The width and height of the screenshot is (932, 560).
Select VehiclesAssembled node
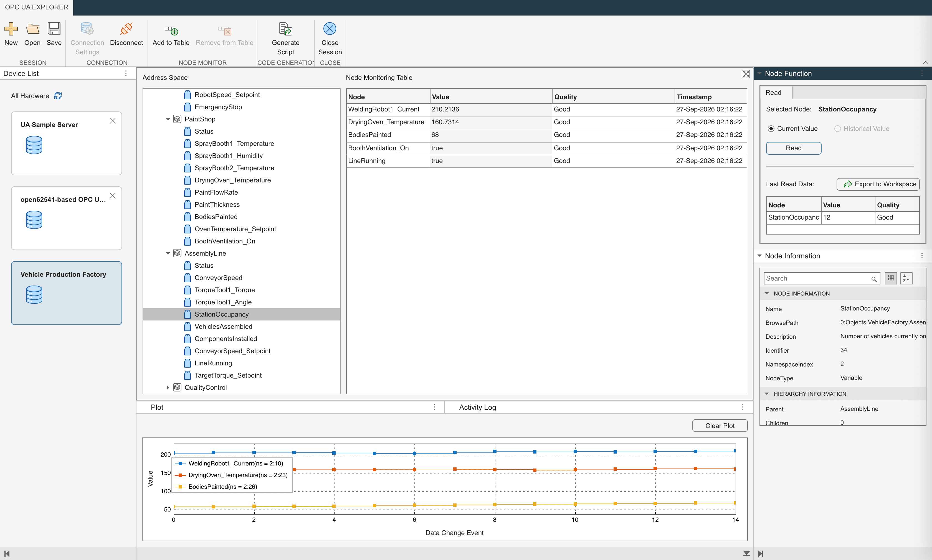tap(223, 326)
